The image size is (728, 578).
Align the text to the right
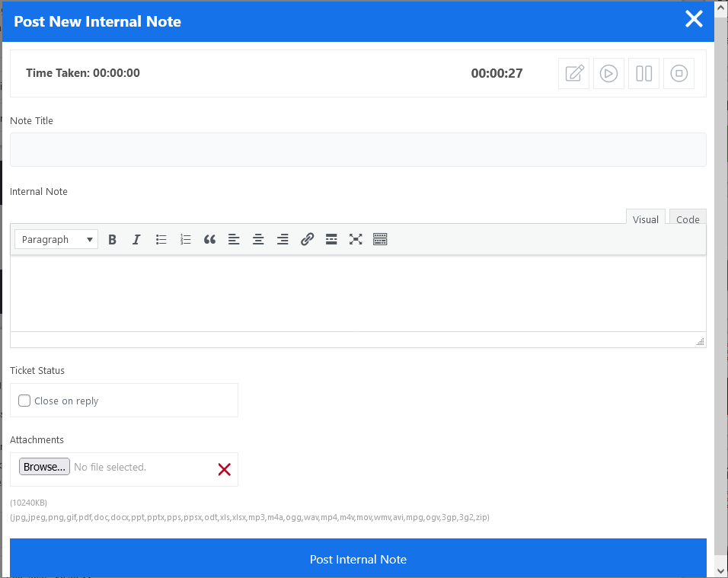283,239
